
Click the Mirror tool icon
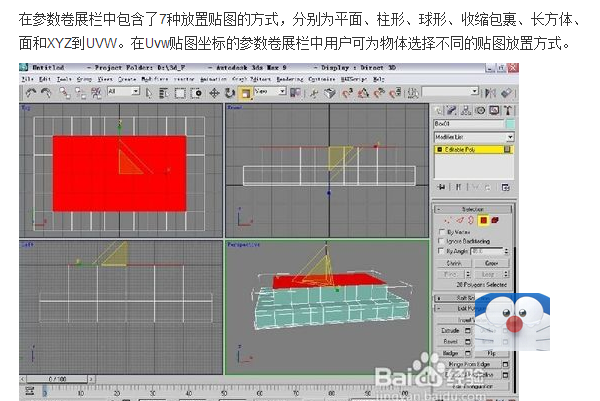[490, 93]
